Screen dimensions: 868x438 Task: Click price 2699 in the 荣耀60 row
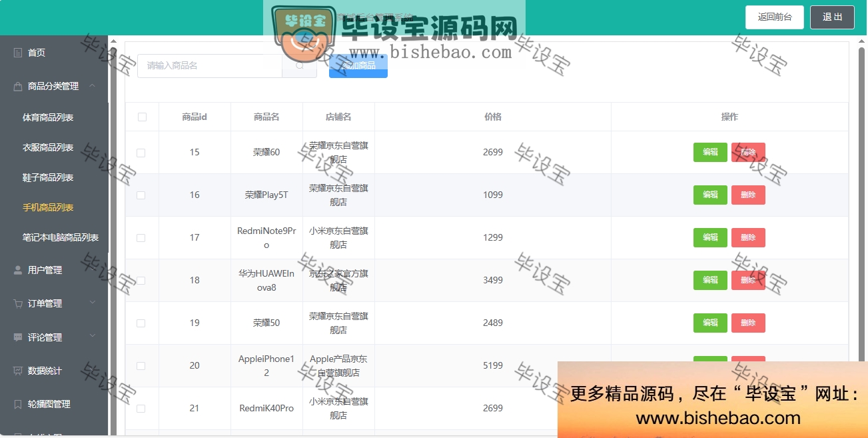tap(493, 153)
